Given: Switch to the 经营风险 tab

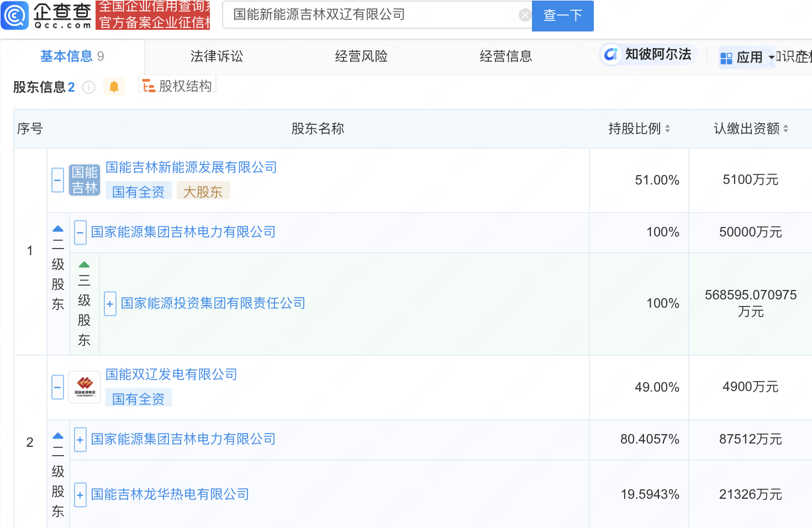Looking at the screenshot, I should [x=361, y=56].
